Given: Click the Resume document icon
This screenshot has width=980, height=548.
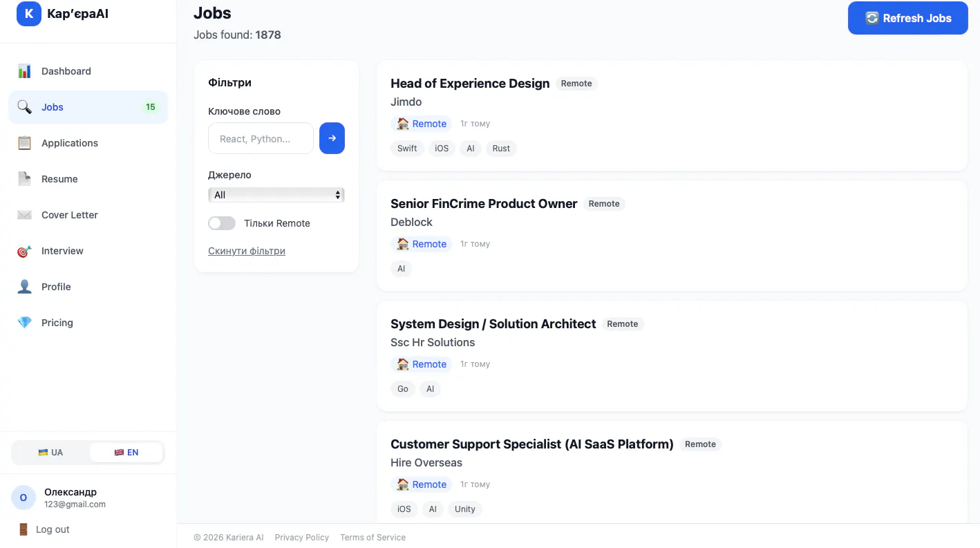Looking at the screenshot, I should [x=24, y=179].
